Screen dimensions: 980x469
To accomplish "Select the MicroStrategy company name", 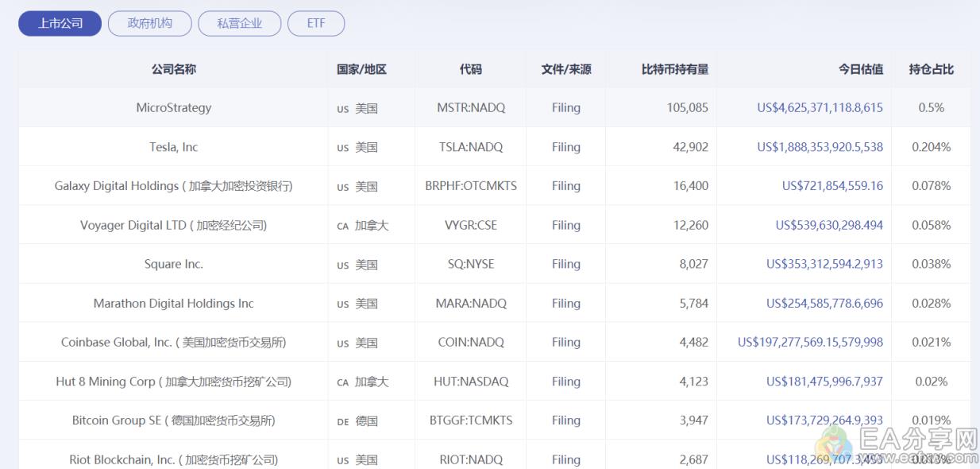I will pyautogui.click(x=174, y=107).
